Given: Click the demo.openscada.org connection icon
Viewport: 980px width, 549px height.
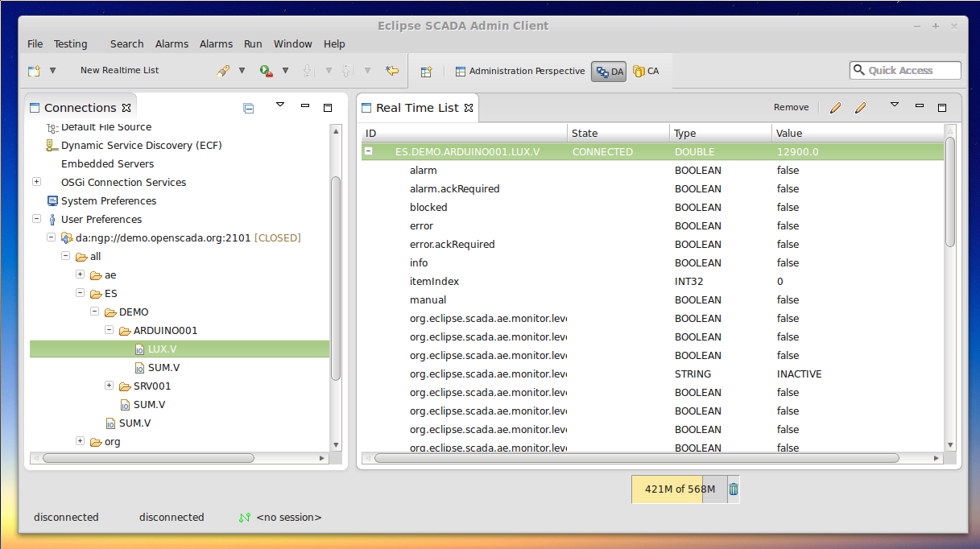Looking at the screenshot, I should point(67,237).
